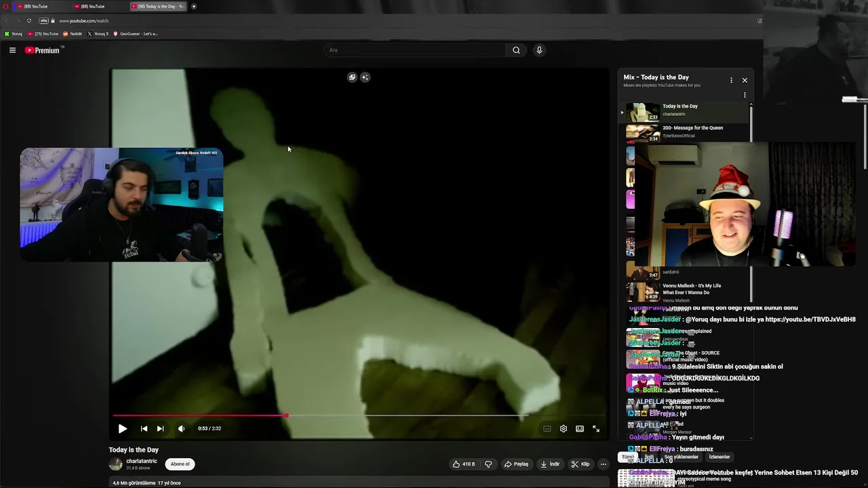Mute the video volume speaker icon
The width and height of the screenshot is (868, 488).
(181, 428)
